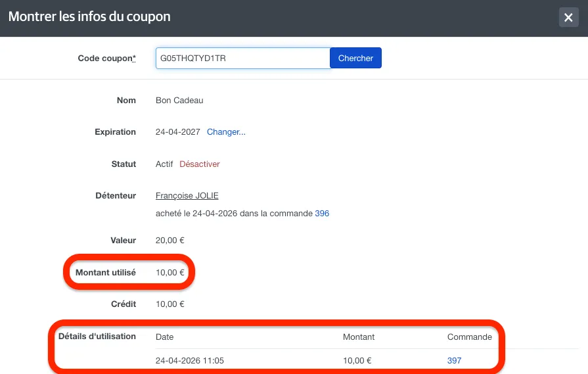Click the Détails d'utilisation label
Image resolution: width=588 pixels, height=374 pixels.
pyautogui.click(x=97, y=336)
